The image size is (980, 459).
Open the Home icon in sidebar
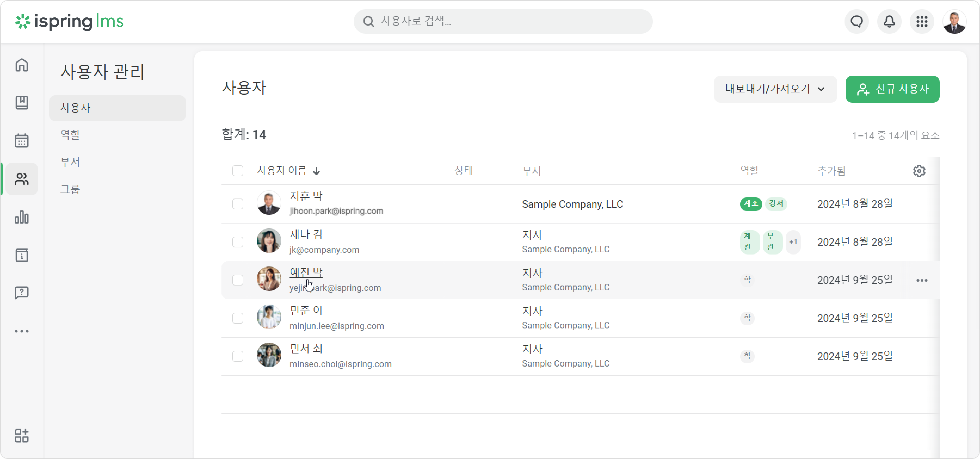(22, 65)
